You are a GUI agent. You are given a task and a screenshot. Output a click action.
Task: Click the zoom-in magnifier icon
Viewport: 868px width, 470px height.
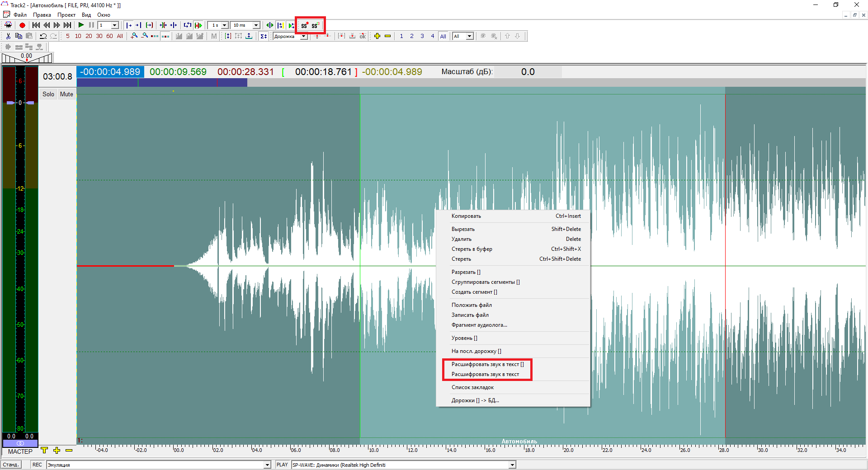coord(134,36)
